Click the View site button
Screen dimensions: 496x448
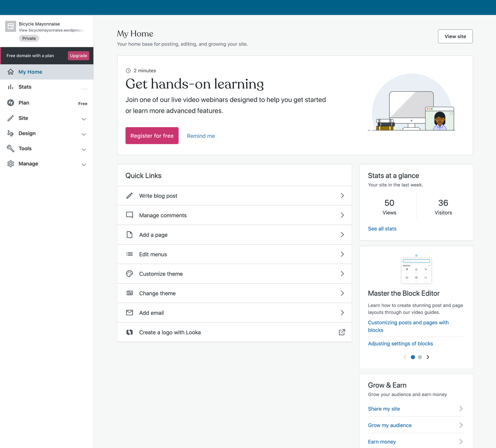click(x=455, y=36)
